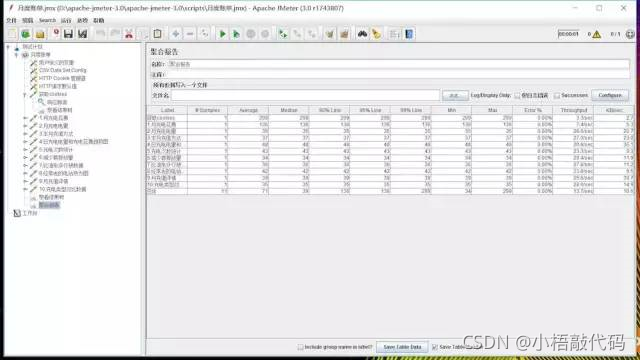Expand tree node numbered 8
The height and width of the screenshot is (360, 640).
pyautogui.click(x=24, y=173)
